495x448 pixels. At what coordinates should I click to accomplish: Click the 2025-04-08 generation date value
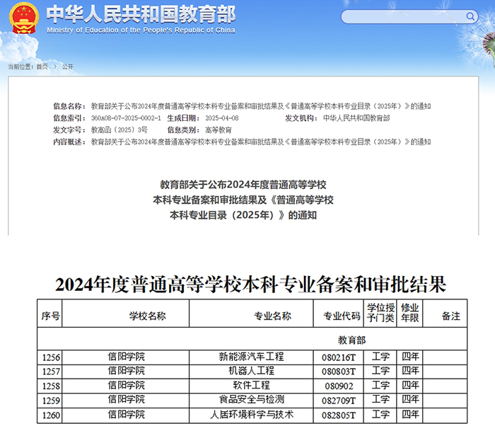(x=222, y=118)
